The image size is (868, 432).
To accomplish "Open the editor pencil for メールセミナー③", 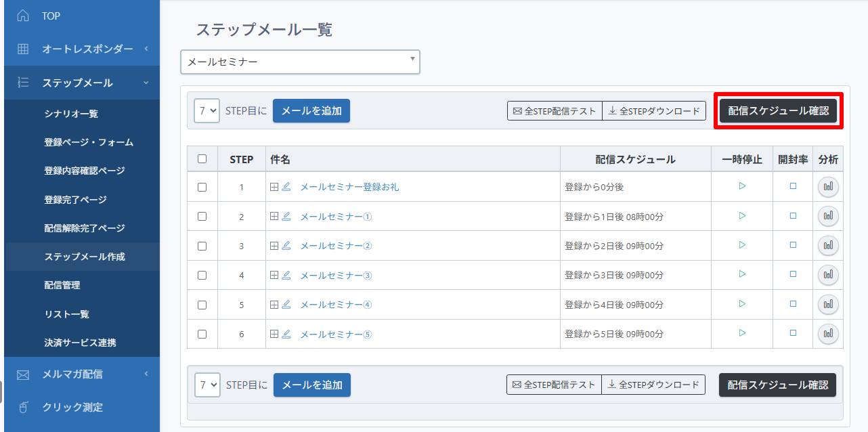I will (286, 275).
